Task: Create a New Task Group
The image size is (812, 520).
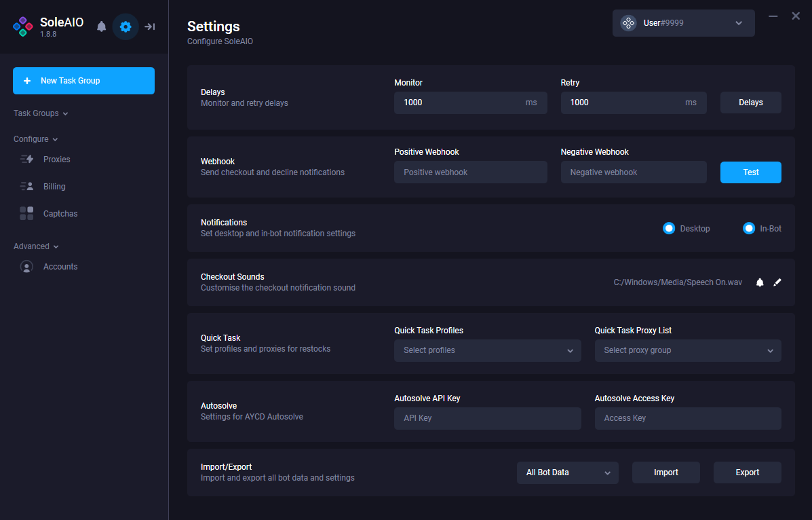Action: click(84, 81)
